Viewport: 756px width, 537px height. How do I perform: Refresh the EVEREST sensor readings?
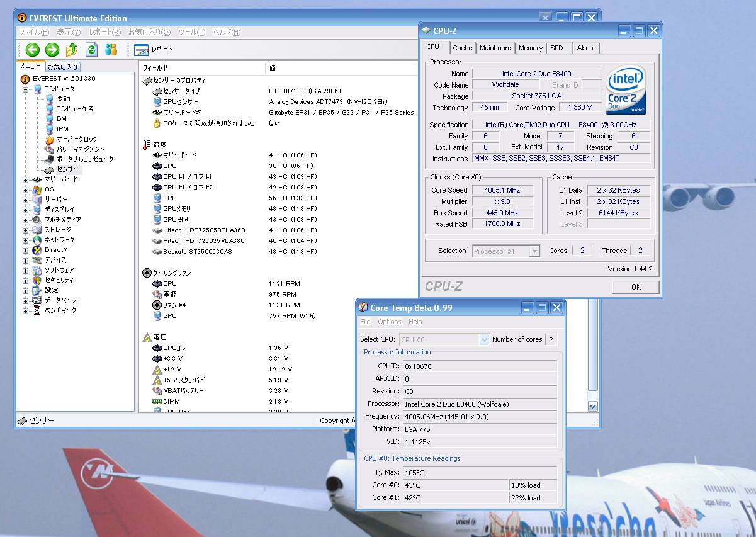(92, 49)
